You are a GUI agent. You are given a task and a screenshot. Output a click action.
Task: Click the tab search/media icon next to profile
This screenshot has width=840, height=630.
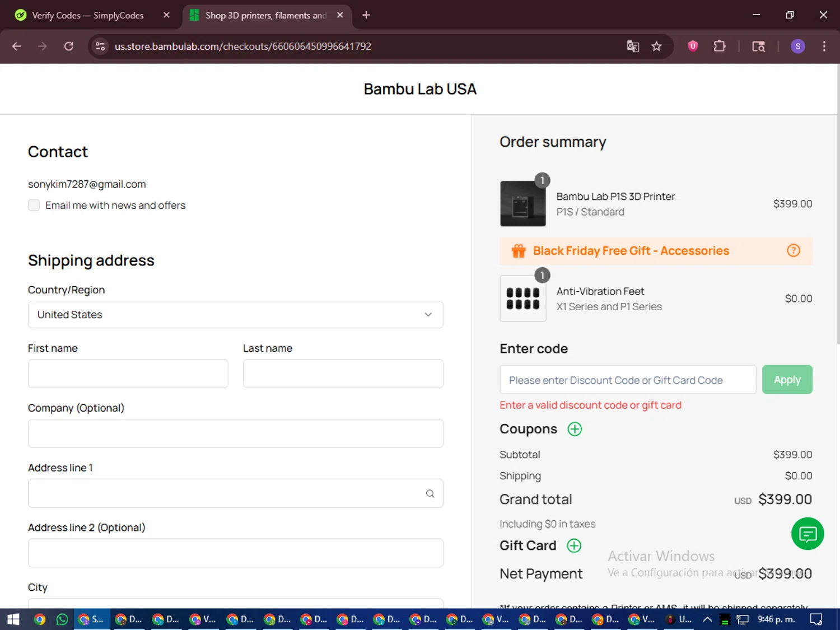758,46
